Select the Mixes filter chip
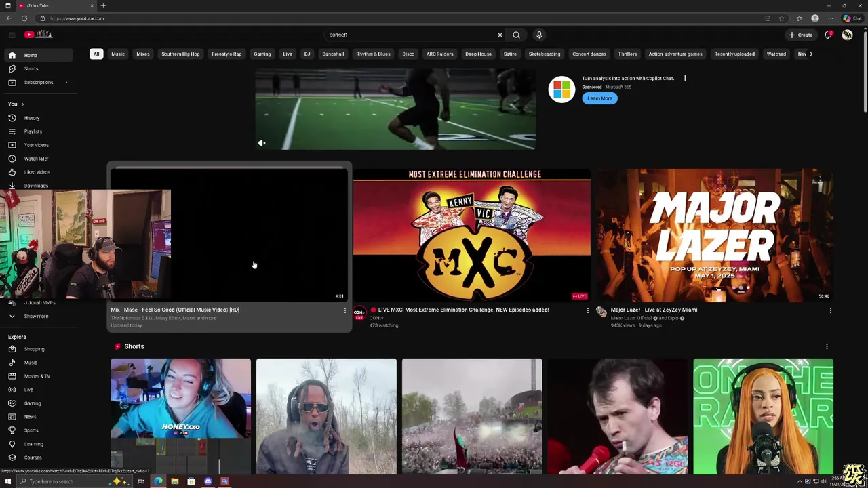 pos(143,54)
